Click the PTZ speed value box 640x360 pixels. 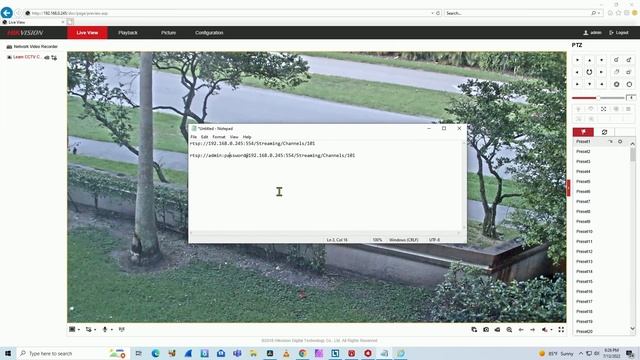point(631,98)
